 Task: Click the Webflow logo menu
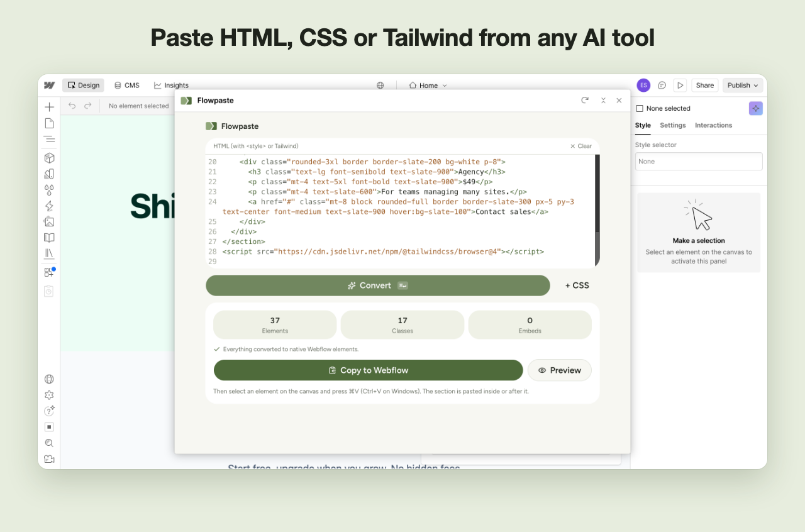point(50,86)
